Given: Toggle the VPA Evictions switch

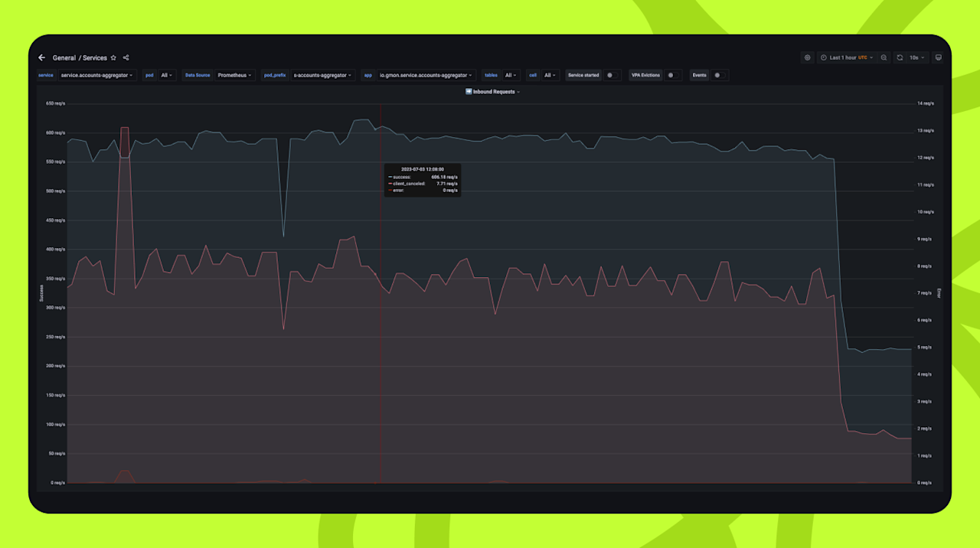Looking at the screenshot, I should point(672,75).
